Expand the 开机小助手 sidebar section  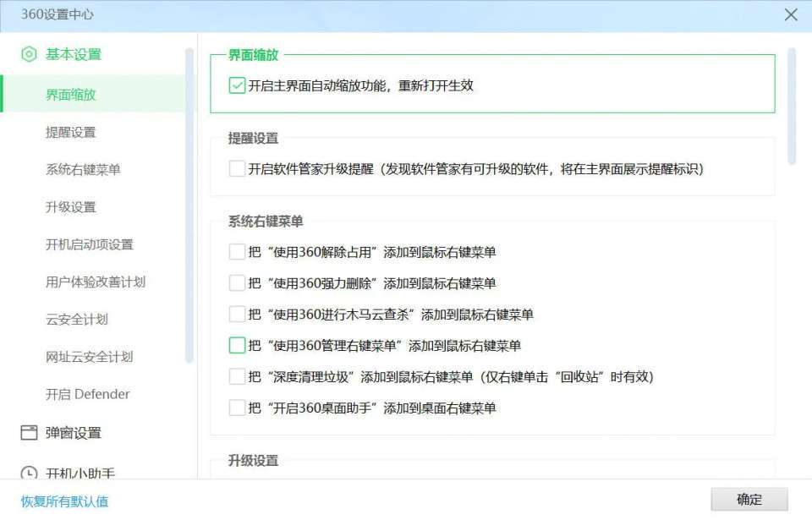click(x=80, y=473)
